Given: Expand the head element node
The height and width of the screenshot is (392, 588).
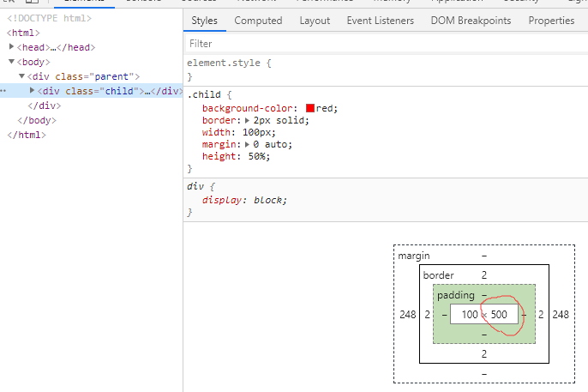Looking at the screenshot, I should 12,47.
